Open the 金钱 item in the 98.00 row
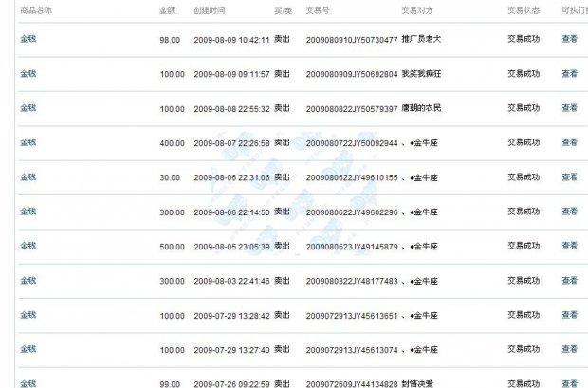 (28, 39)
